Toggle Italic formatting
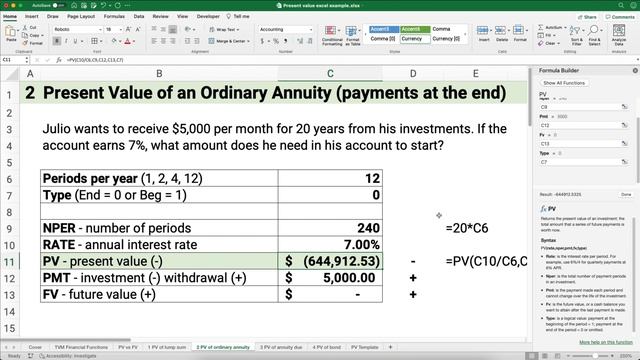This screenshot has width=640, height=360. (66, 41)
